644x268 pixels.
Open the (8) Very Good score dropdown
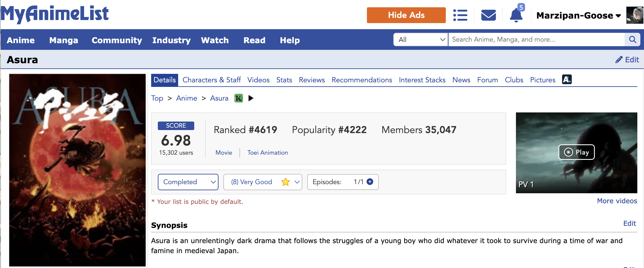(x=263, y=182)
